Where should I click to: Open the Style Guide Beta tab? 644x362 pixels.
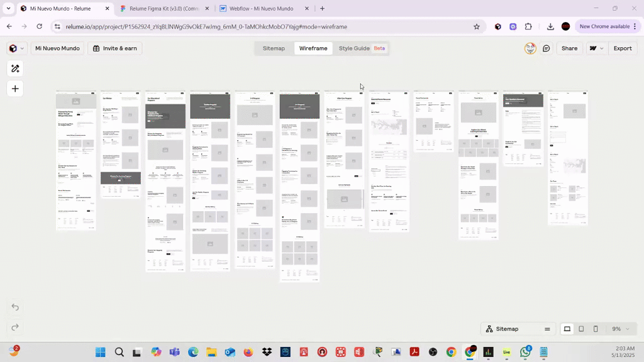click(362, 48)
